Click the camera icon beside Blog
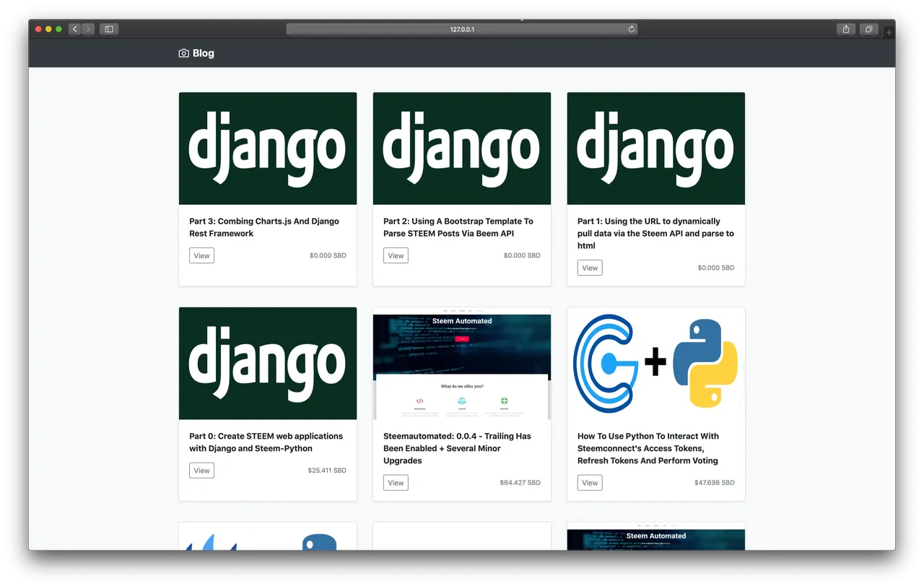Viewport: 924px width, 588px height. (183, 53)
